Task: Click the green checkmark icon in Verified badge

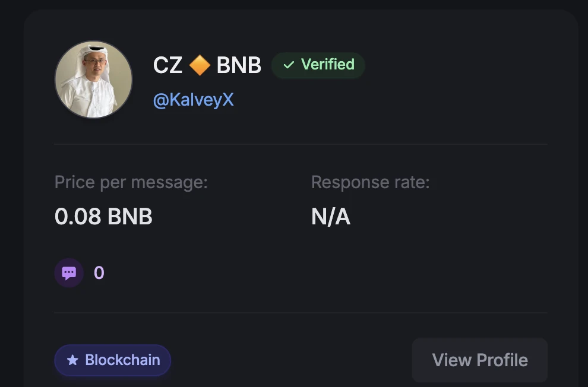Action: click(289, 65)
